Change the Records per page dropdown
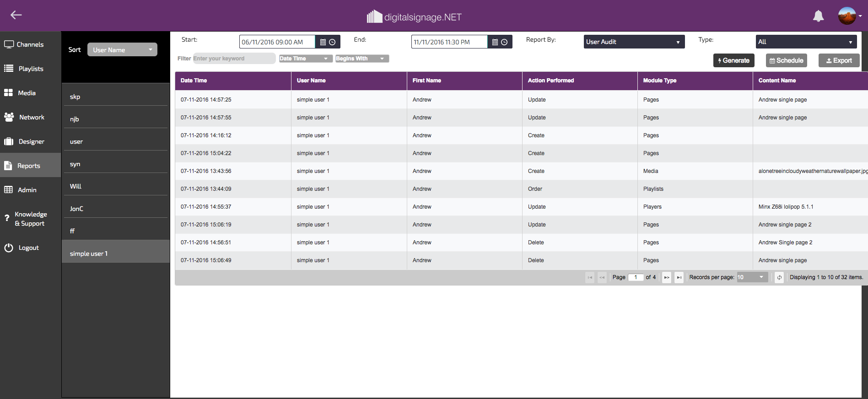Image resolution: width=868 pixels, height=399 pixels. click(752, 277)
